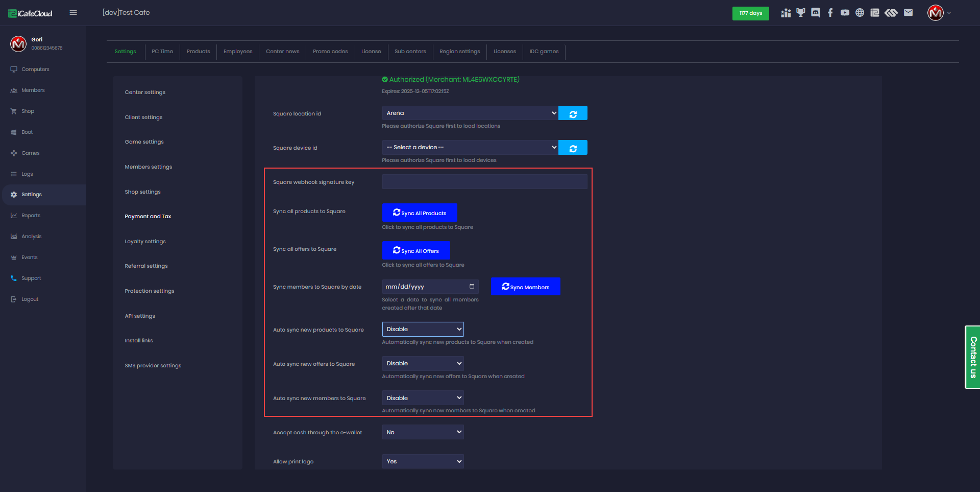Refresh the Square location id list
The height and width of the screenshot is (492, 980).
point(573,113)
